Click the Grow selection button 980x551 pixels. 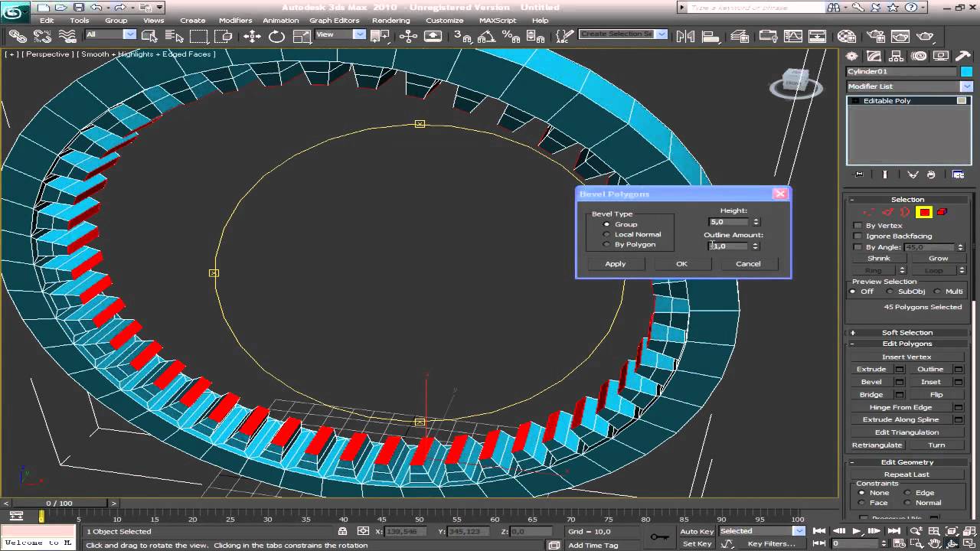coord(939,259)
